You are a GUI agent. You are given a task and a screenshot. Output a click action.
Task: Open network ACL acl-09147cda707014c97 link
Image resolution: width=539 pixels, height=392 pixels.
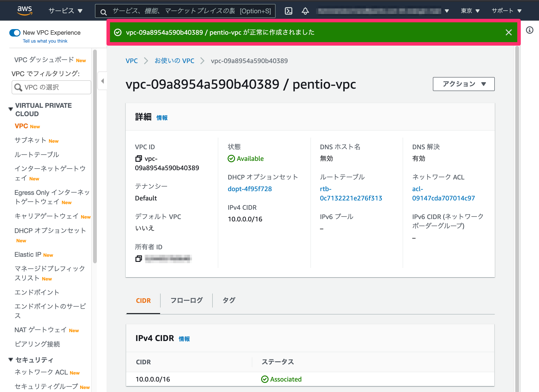[443, 193]
